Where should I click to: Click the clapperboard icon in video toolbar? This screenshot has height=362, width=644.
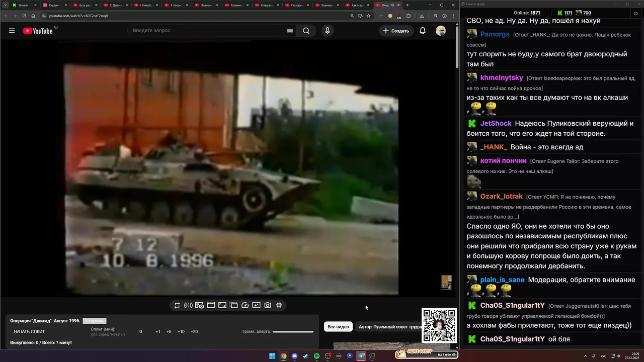211,305
